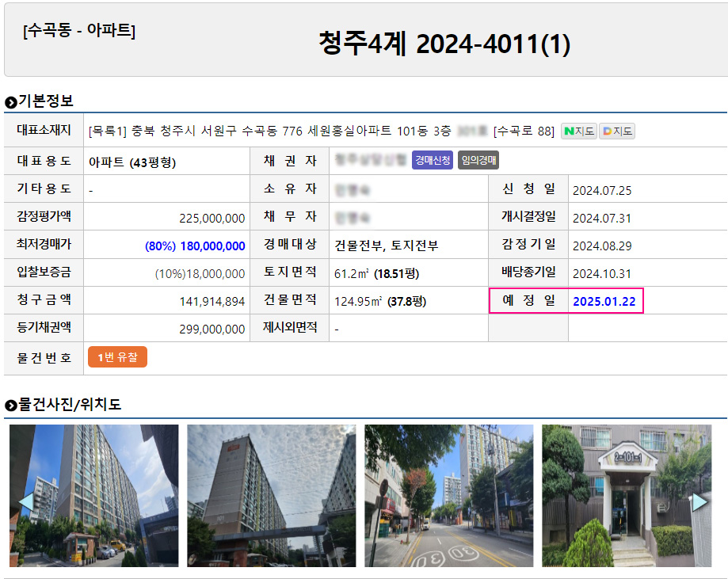Open the first apartment complex photo
The image size is (728, 579).
coord(93,495)
